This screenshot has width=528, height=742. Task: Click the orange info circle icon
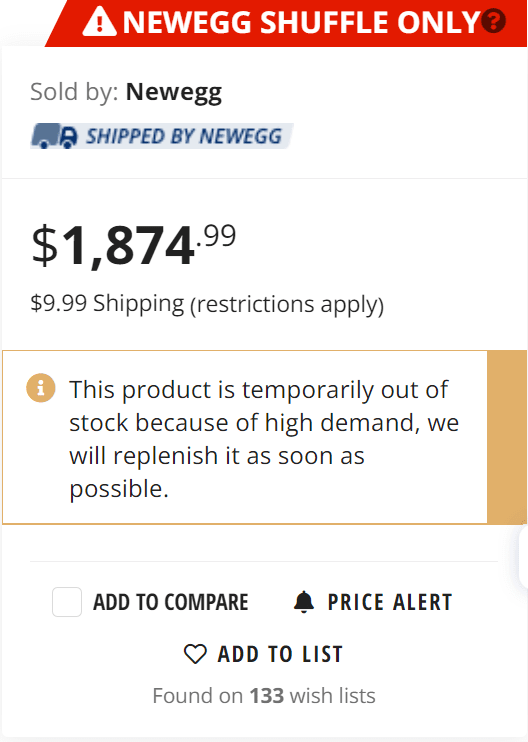click(x=41, y=388)
